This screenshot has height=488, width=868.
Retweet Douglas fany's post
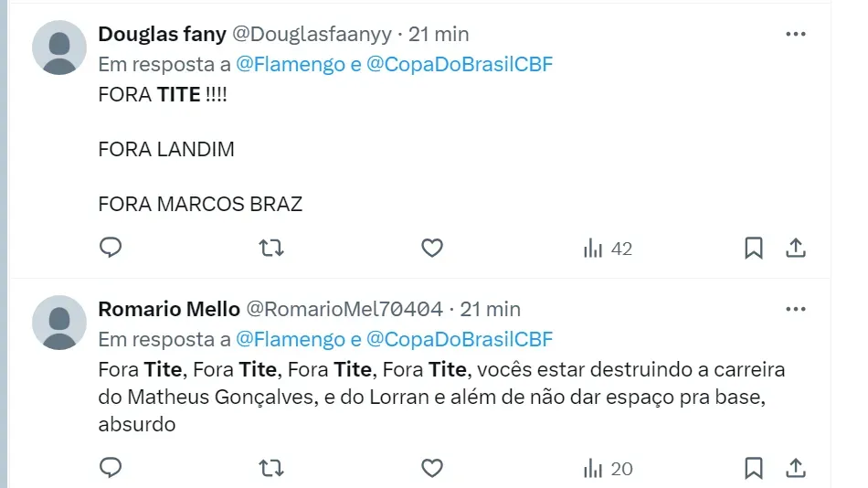click(271, 248)
